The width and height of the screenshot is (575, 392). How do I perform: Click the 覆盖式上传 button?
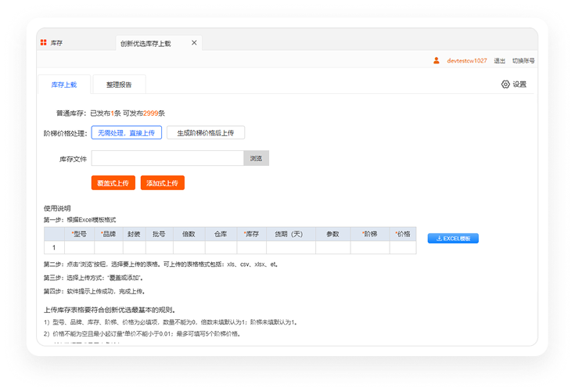[113, 183]
